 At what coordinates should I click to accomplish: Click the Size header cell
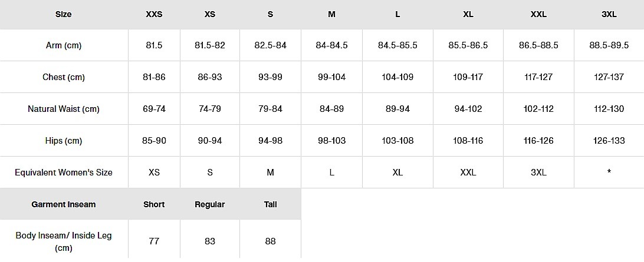(64, 14)
